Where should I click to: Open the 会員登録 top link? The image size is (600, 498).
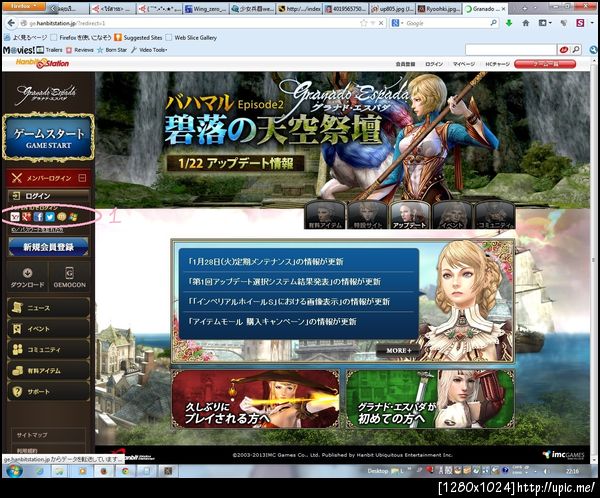[406, 64]
